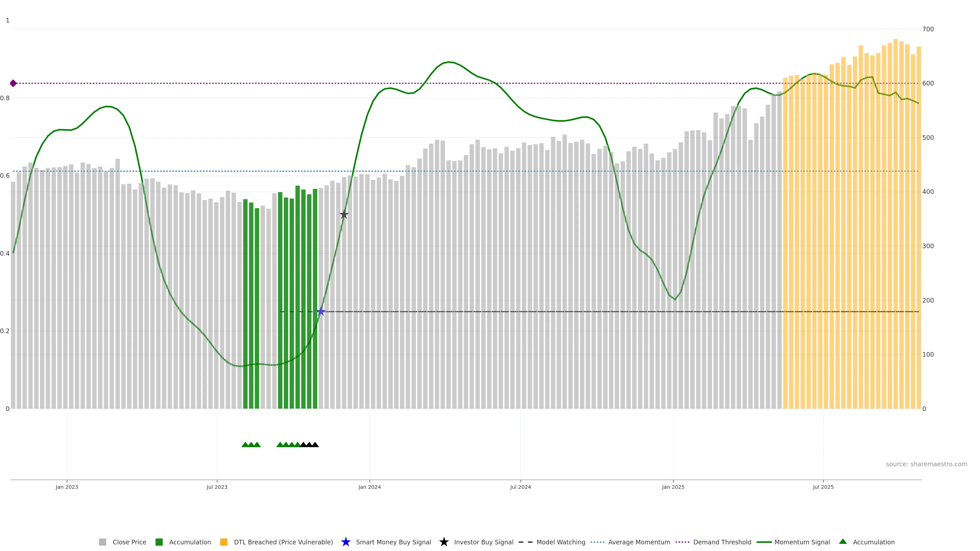This screenshot has height=551, width=980.
Task: Click the Momentum Signal legend label
Action: 802,542
